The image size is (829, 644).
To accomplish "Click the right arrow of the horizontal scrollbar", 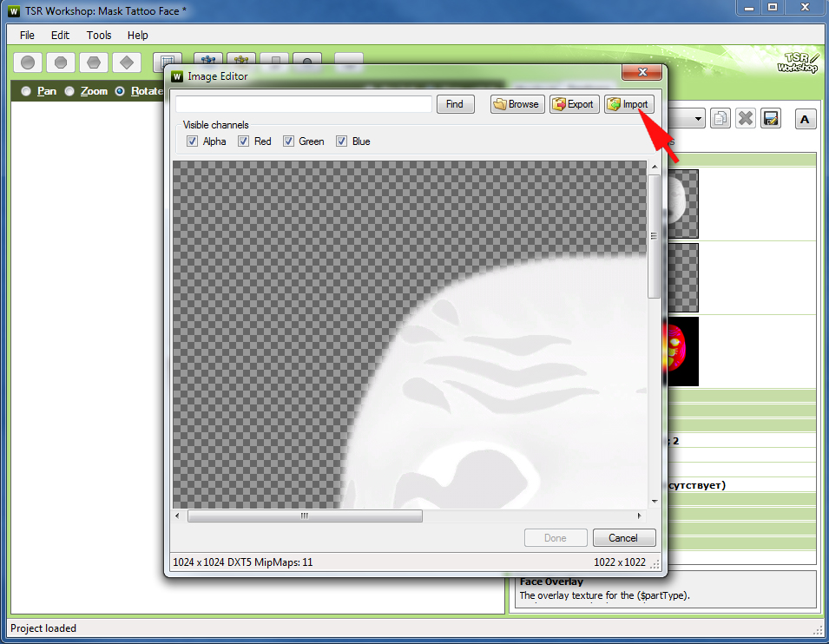I will tap(639, 516).
